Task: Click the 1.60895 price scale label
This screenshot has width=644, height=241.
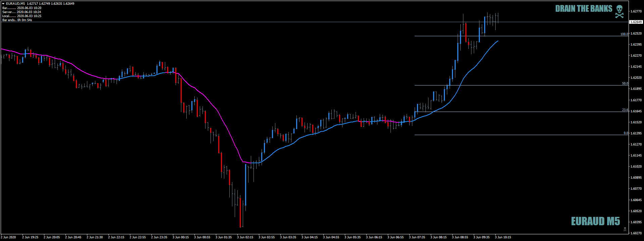Action: 636,178
